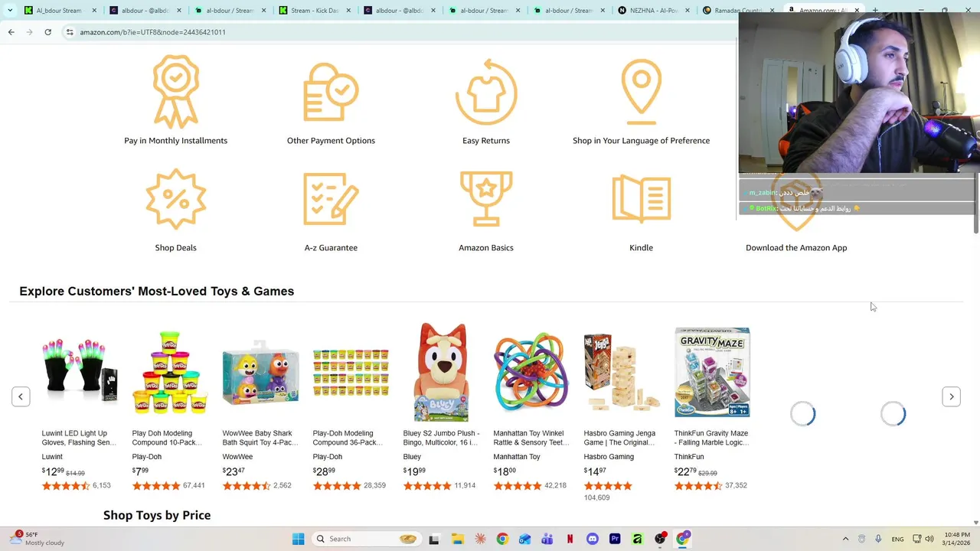Click the 37,352 review count for Gravity Maze
980x551 pixels.
pos(736,486)
